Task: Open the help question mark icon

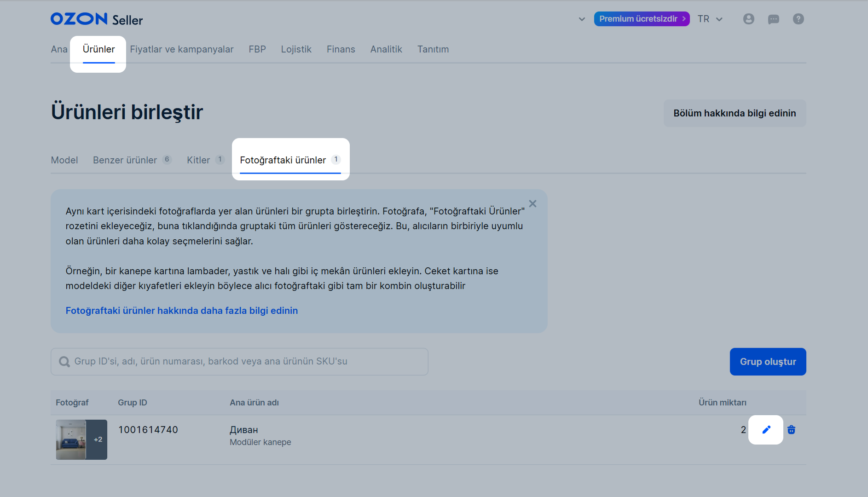Action: coord(799,19)
